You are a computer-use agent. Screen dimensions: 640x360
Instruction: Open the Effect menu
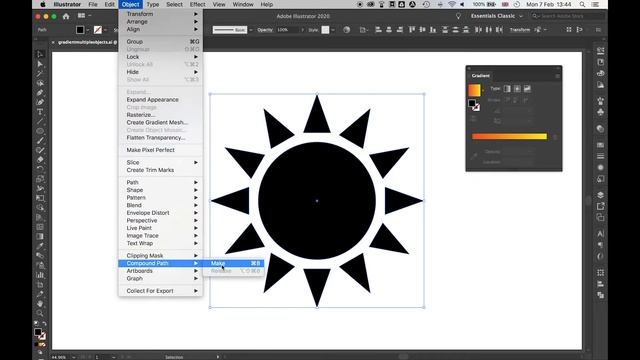tap(197, 4)
